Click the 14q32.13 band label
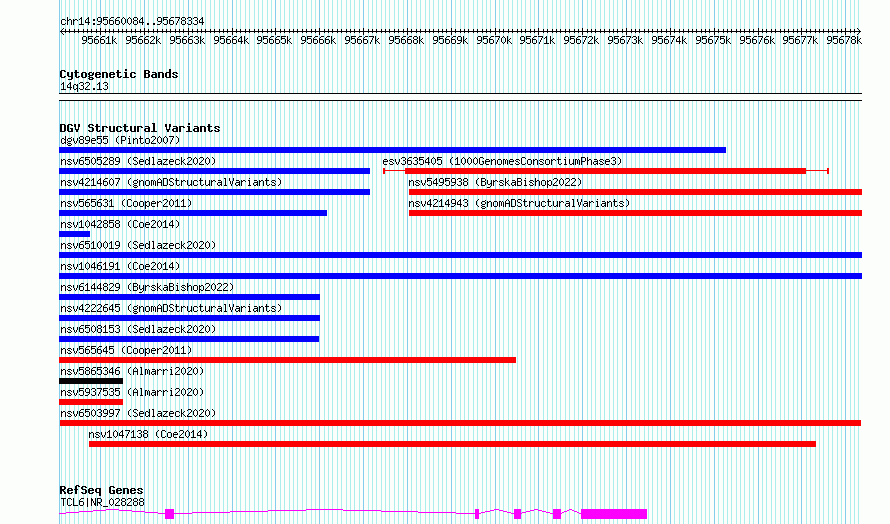The width and height of the screenshot is (890, 524). point(84,86)
